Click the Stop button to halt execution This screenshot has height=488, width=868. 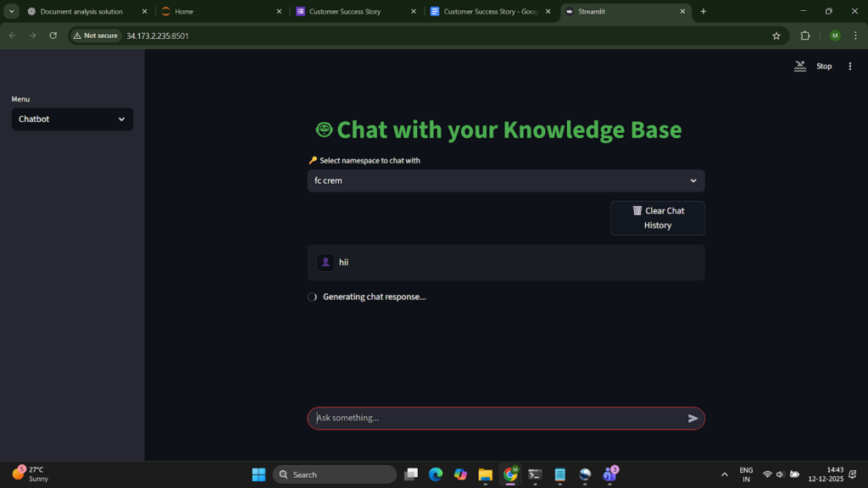pyautogui.click(x=823, y=66)
